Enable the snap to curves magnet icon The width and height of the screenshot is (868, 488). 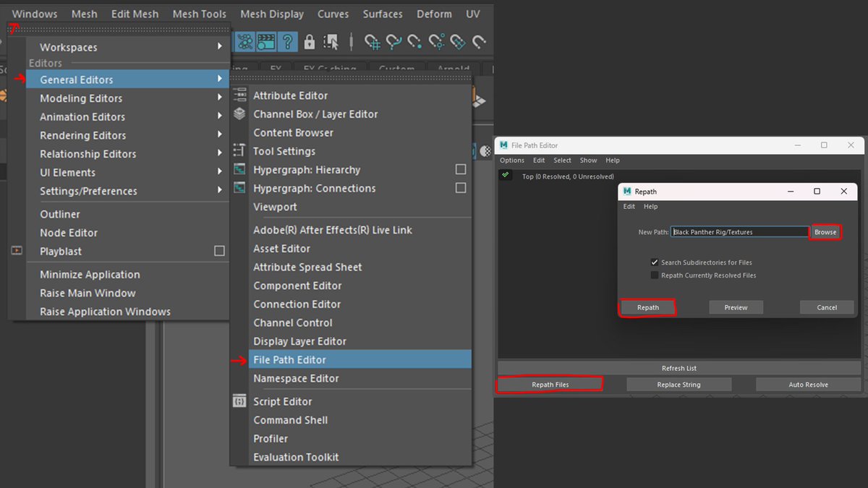tap(394, 42)
